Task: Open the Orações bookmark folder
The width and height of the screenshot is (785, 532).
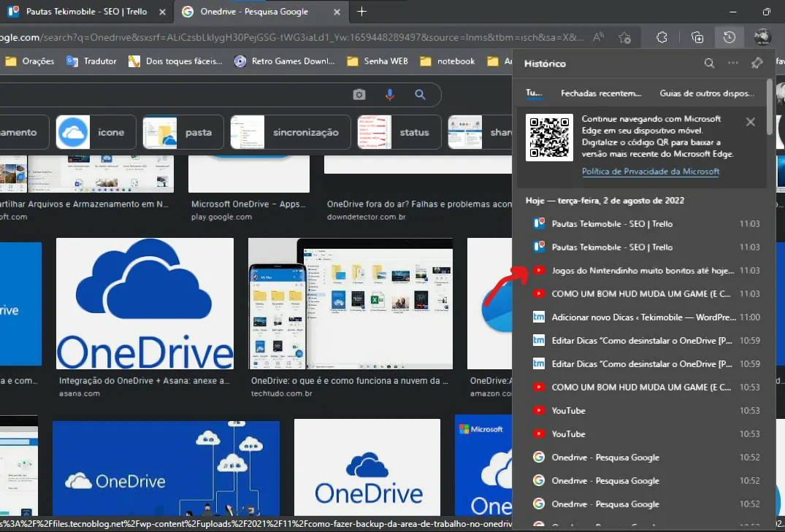Action: pyautogui.click(x=30, y=61)
